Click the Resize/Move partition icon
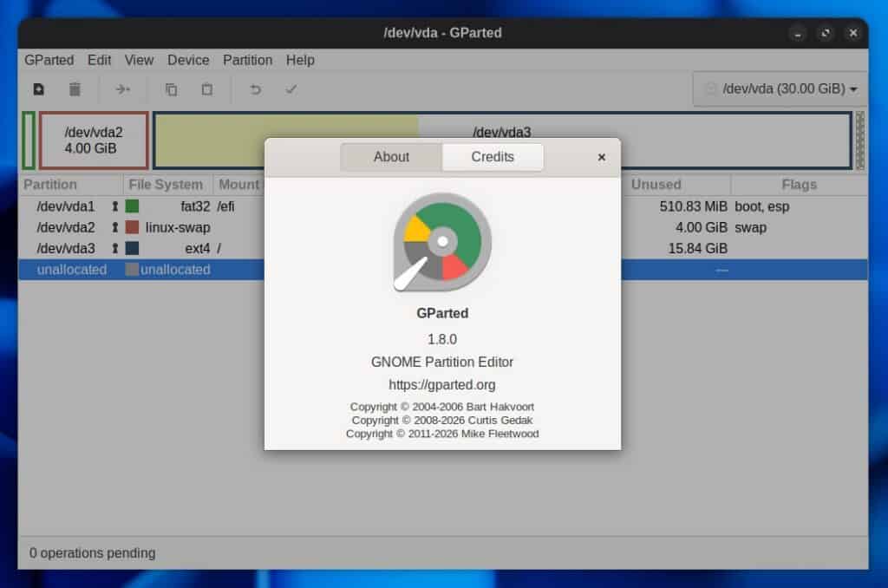This screenshot has width=888, height=588. (x=122, y=88)
